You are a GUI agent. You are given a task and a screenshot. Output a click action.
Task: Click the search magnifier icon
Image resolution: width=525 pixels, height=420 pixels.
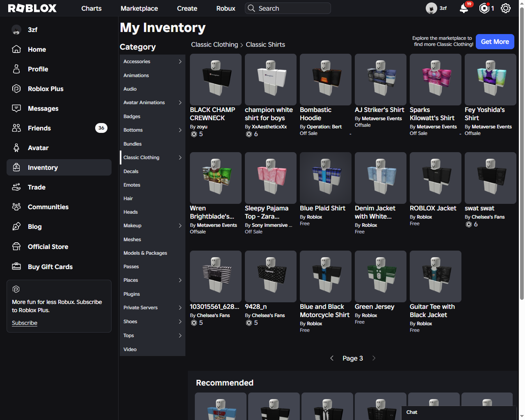coord(251,8)
